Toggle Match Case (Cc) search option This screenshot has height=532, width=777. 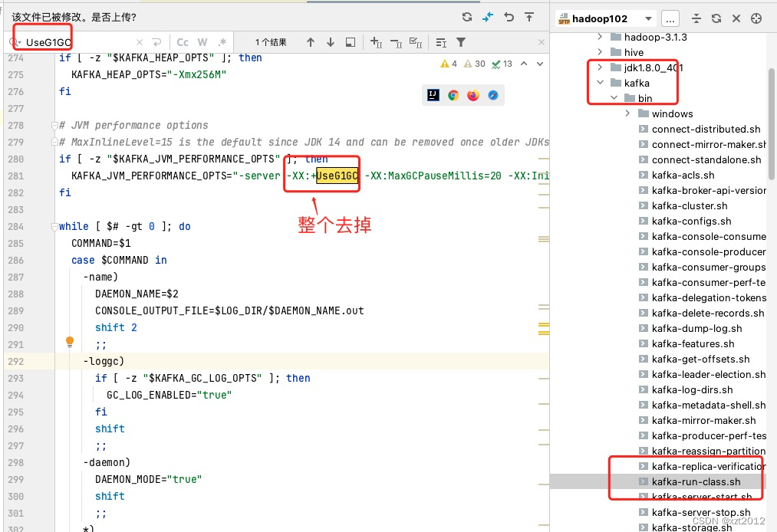click(183, 43)
